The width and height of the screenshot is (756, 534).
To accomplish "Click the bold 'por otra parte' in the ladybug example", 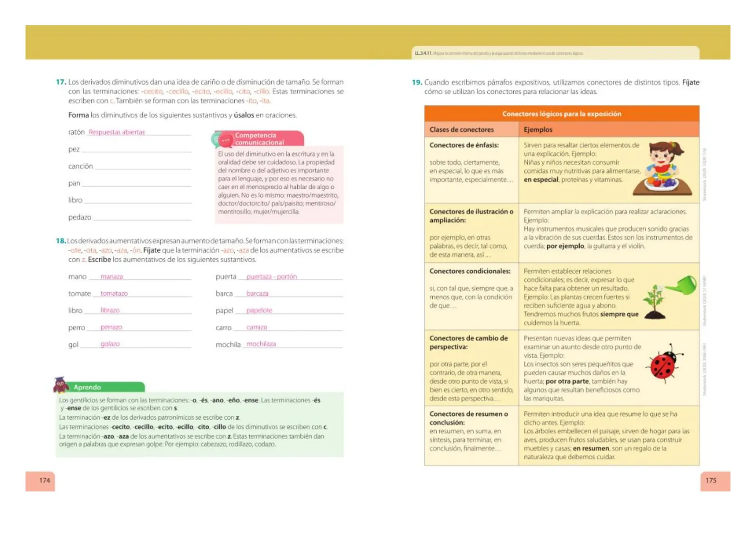I will click(567, 381).
